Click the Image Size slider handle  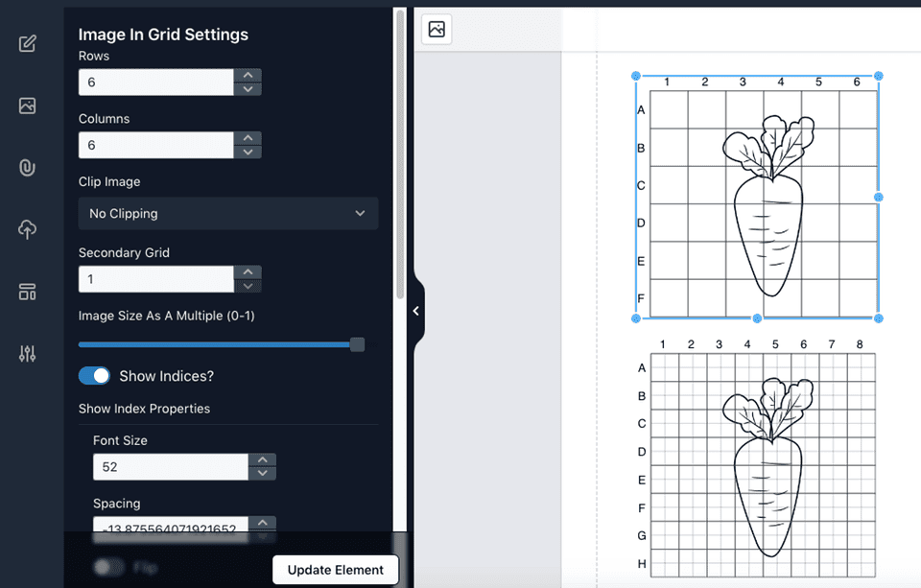click(357, 344)
